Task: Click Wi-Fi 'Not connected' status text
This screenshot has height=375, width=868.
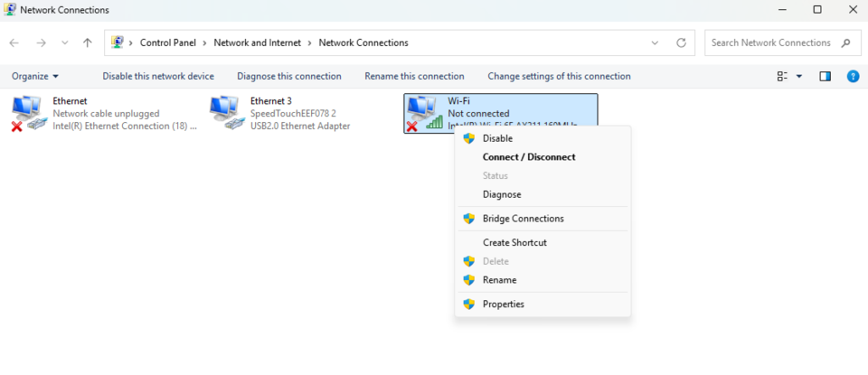Action: (478, 114)
